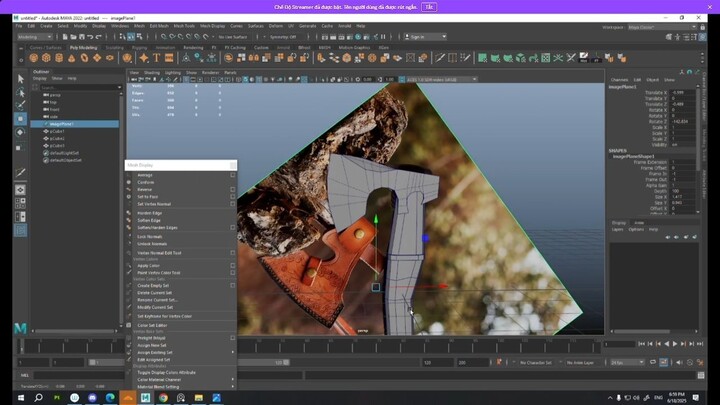Image resolution: width=720 pixels, height=405 pixels.
Task: Open the option box next to Average
Action: (233, 175)
